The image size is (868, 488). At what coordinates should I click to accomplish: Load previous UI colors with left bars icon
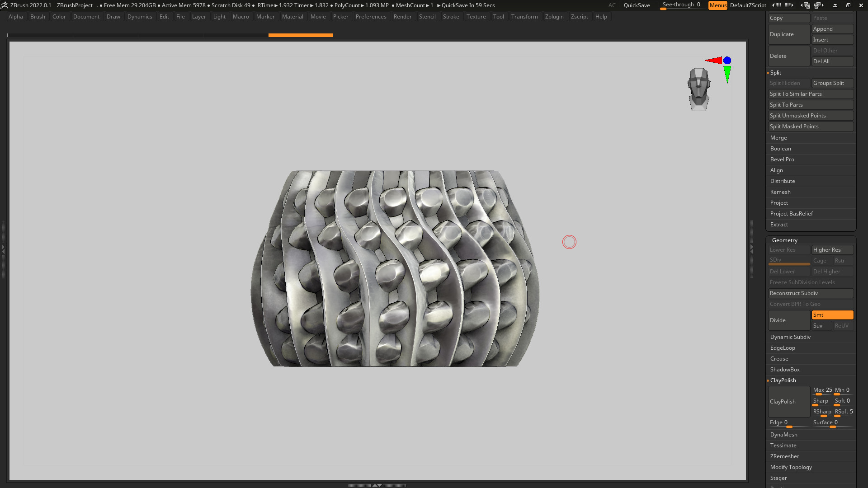click(776, 5)
